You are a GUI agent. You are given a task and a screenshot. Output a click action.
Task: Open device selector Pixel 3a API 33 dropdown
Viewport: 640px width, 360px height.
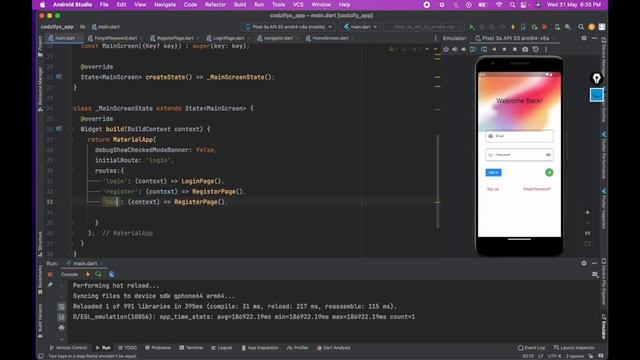click(289, 27)
